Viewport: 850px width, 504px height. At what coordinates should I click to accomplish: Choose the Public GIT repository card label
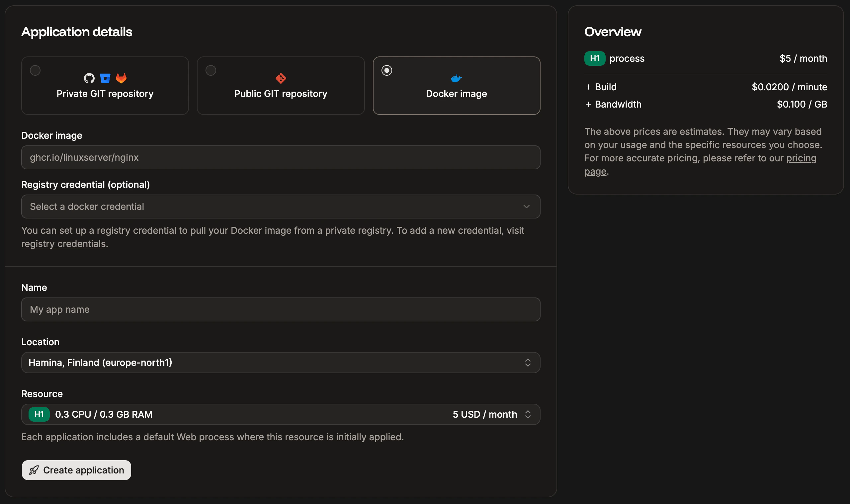(281, 94)
